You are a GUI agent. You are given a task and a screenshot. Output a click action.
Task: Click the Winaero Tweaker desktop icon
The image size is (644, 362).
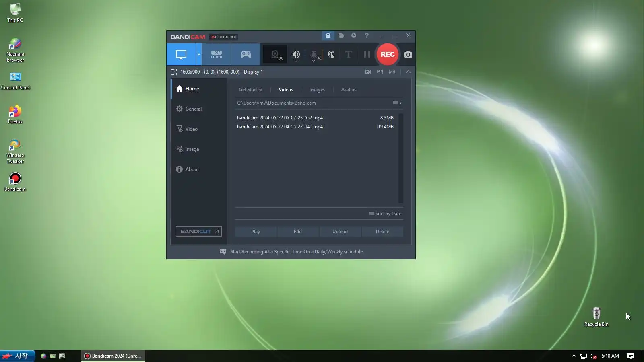[x=15, y=151]
